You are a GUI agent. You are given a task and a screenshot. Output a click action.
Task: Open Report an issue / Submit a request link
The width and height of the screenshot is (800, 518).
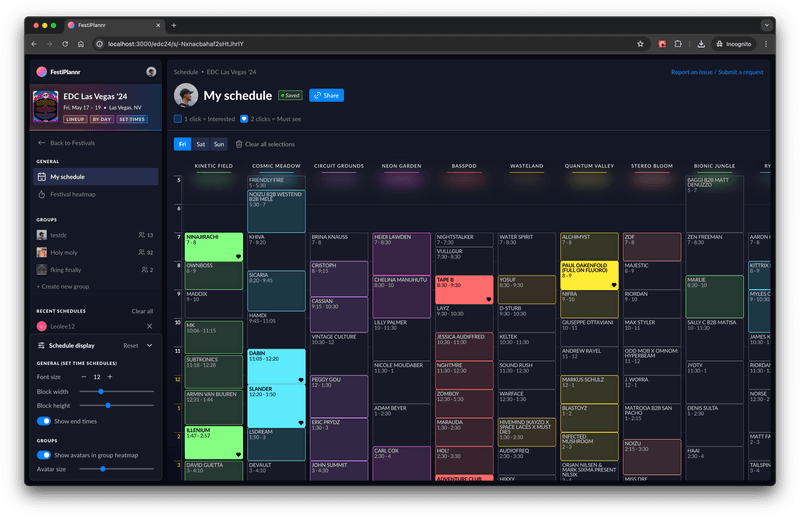click(x=716, y=72)
